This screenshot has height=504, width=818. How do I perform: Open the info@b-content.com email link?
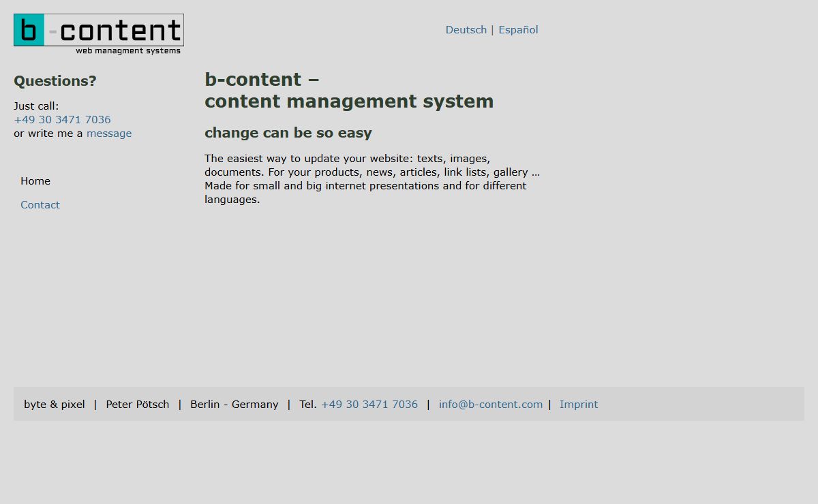[491, 405]
